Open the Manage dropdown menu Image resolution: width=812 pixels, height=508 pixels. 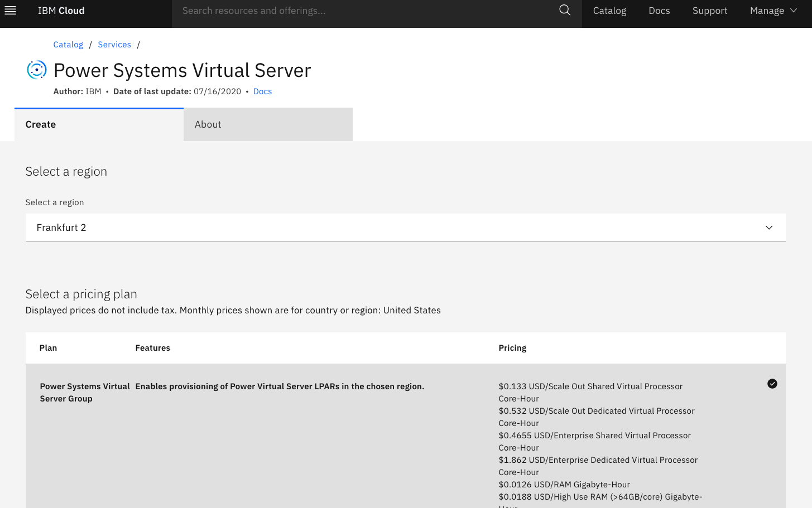pos(773,11)
